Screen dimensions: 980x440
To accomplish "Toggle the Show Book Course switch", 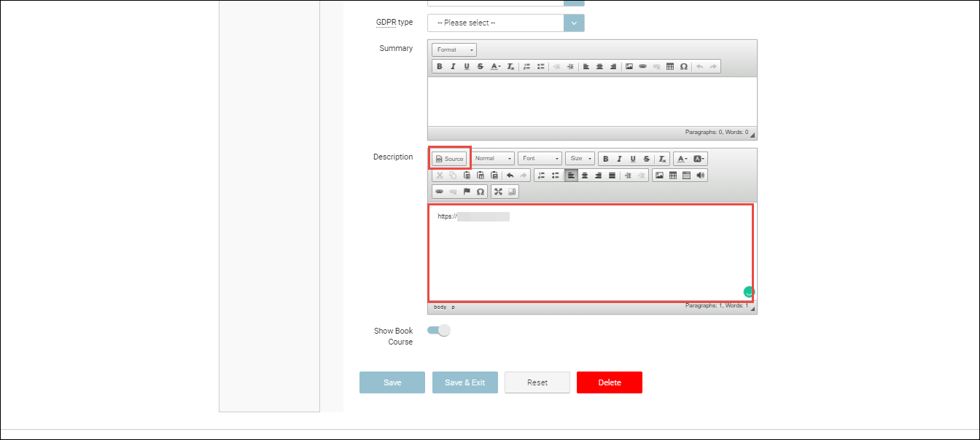I will tap(439, 331).
